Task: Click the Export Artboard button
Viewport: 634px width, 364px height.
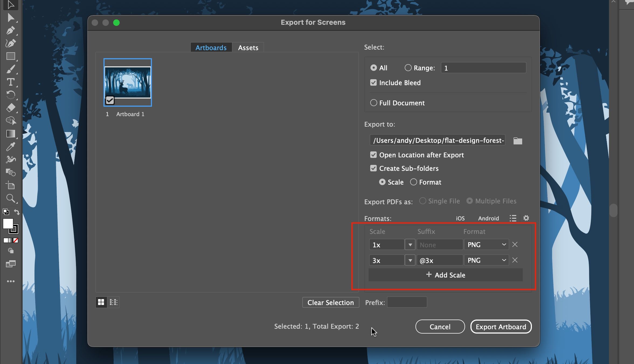Action: [501, 327]
